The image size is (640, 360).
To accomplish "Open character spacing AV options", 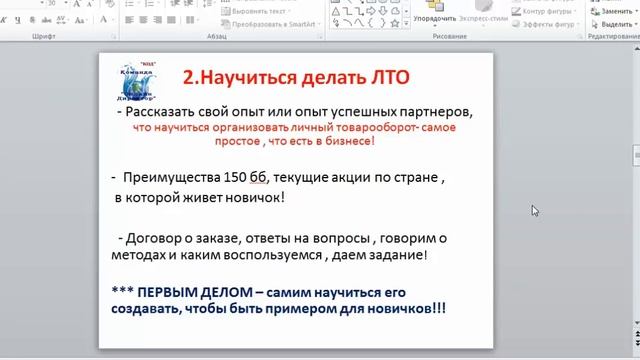I will coord(62,20).
